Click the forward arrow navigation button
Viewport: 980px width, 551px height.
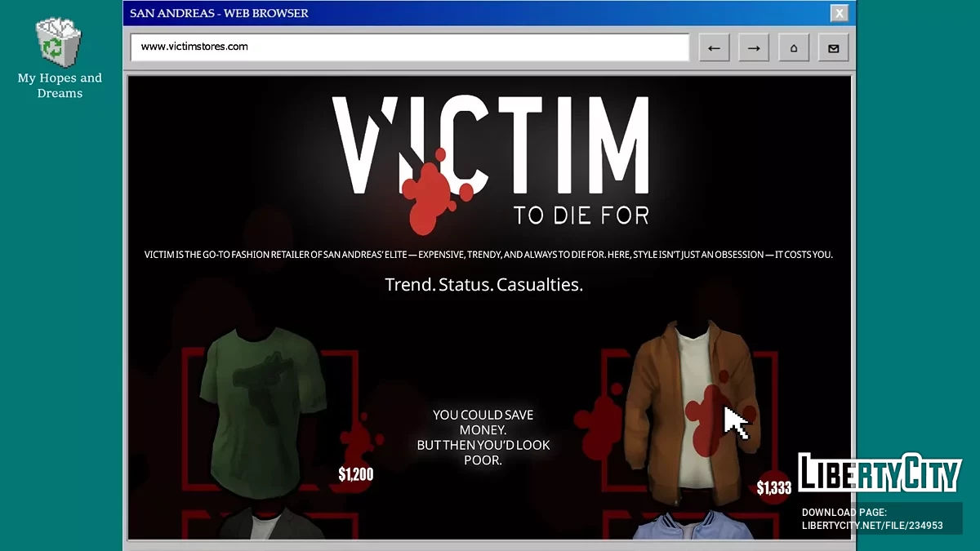pos(754,47)
